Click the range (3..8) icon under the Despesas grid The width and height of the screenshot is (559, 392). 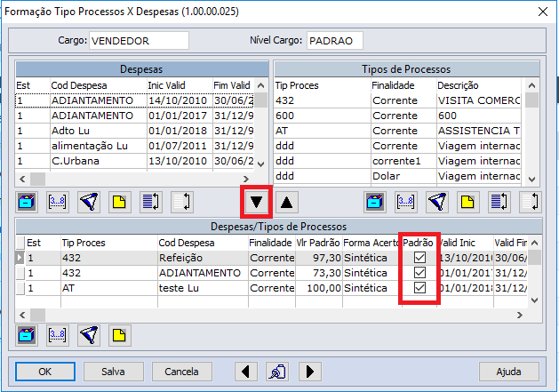click(x=57, y=203)
